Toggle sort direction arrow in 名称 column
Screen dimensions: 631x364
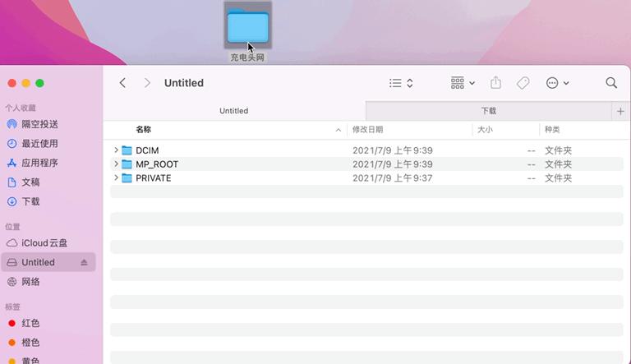338,130
